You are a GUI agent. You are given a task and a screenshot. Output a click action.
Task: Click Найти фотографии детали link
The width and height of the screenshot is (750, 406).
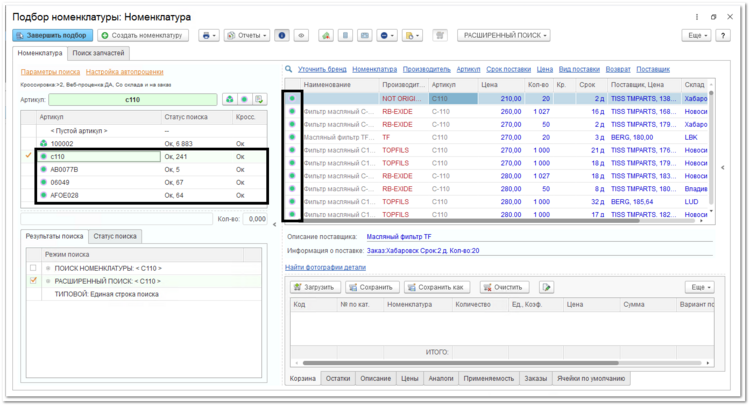325,267
